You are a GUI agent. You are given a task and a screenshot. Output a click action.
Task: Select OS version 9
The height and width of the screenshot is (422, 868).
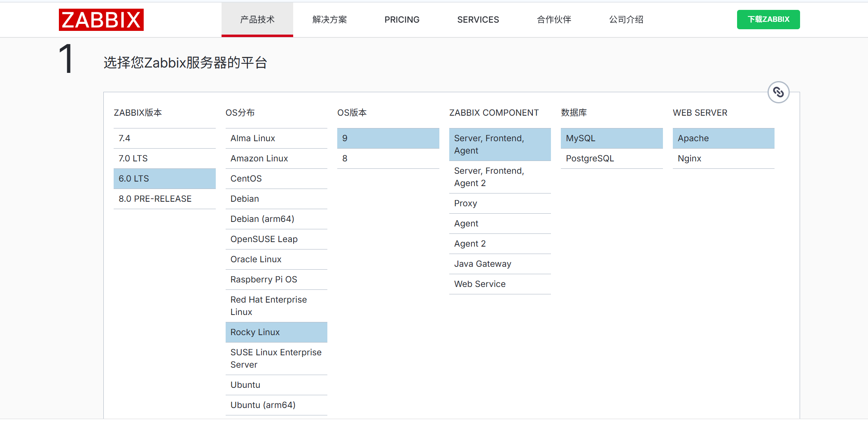coord(388,138)
